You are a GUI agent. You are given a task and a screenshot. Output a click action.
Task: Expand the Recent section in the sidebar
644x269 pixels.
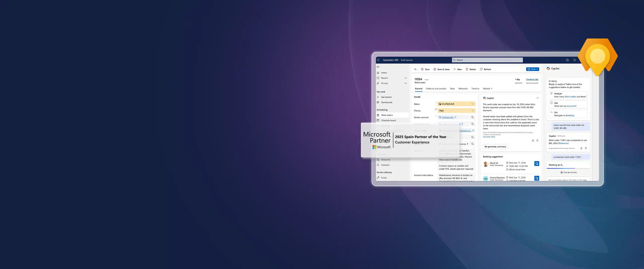(406, 78)
